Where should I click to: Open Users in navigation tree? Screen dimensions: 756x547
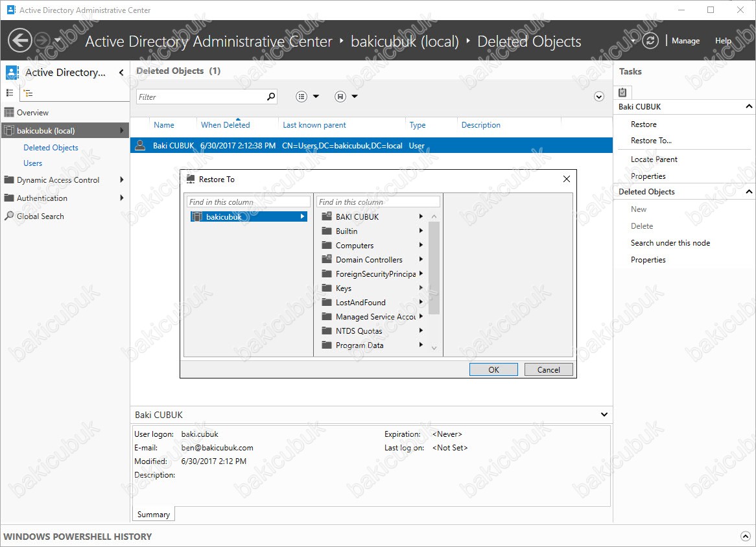(33, 163)
